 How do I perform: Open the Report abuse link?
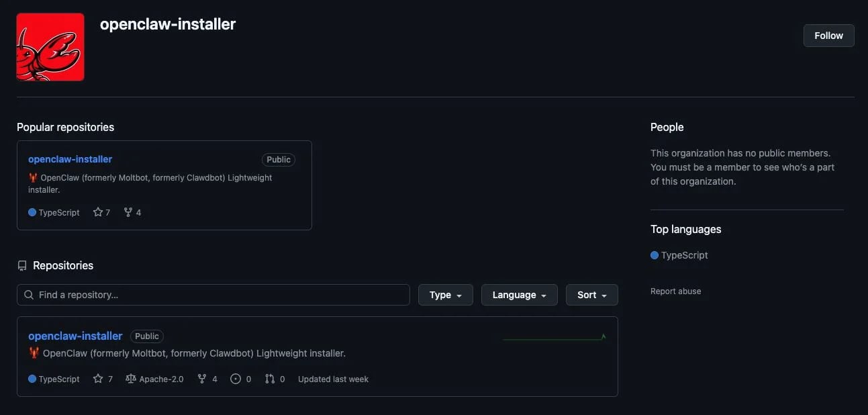675,291
